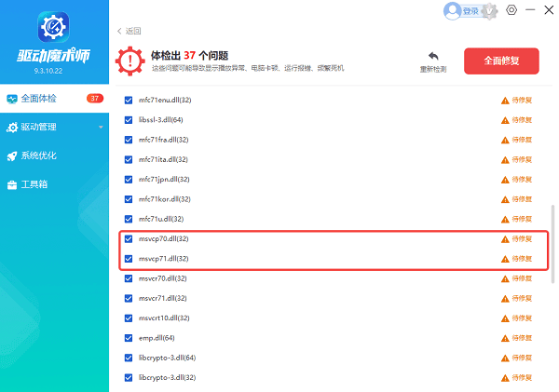Click warning icon for msvcr70.dll(32)
This screenshot has width=559, height=392.
coord(505,278)
